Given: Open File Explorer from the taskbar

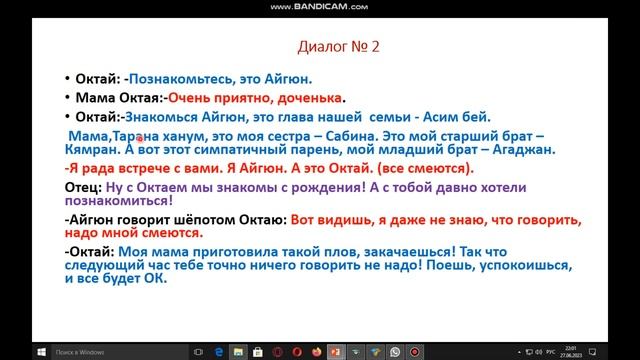Looking at the screenshot, I should 238,352.
